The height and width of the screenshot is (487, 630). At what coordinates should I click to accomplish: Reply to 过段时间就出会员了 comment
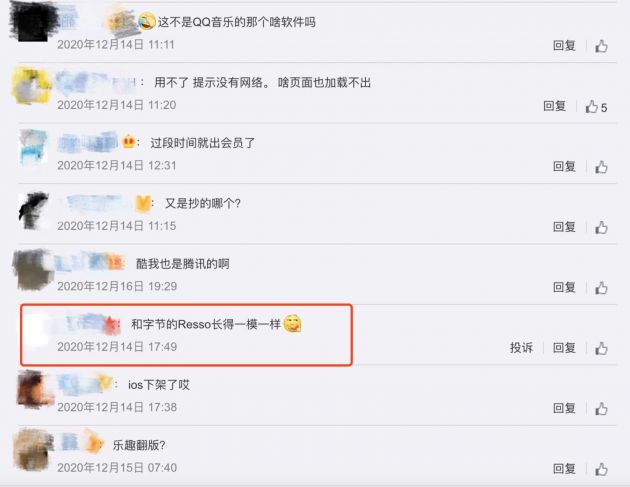pyautogui.click(x=564, y=166)
